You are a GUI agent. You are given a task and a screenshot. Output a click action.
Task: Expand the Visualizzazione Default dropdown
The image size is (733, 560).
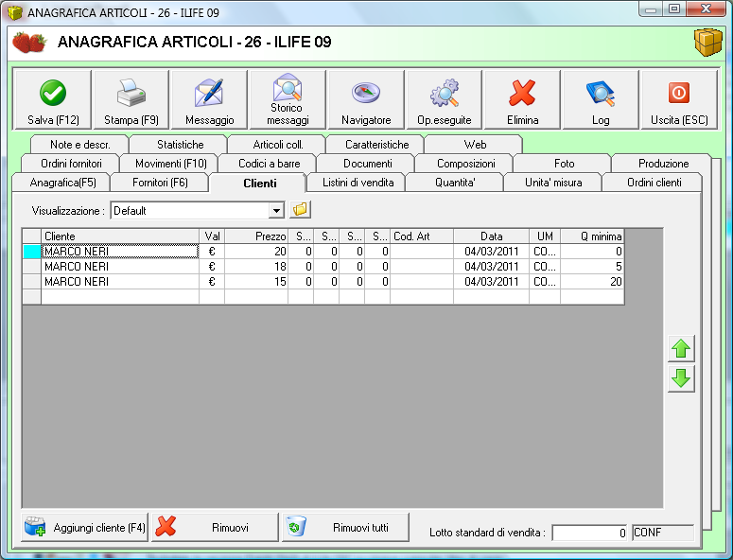coord(276,210)
